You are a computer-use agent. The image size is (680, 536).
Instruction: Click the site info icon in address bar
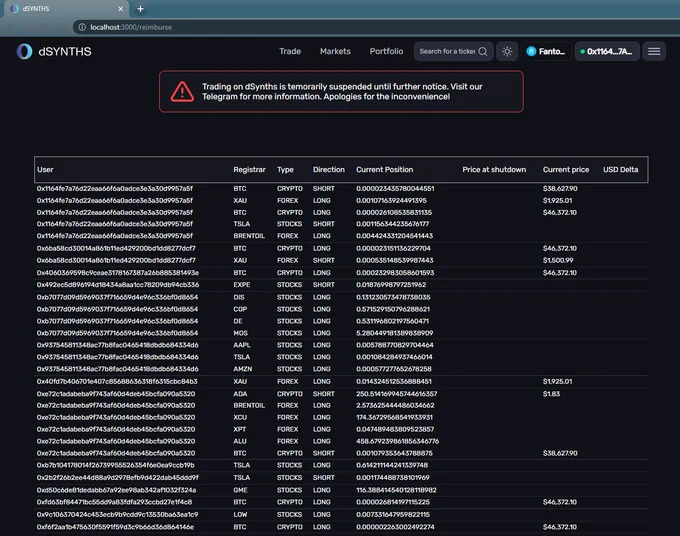(x=82, y=27)
